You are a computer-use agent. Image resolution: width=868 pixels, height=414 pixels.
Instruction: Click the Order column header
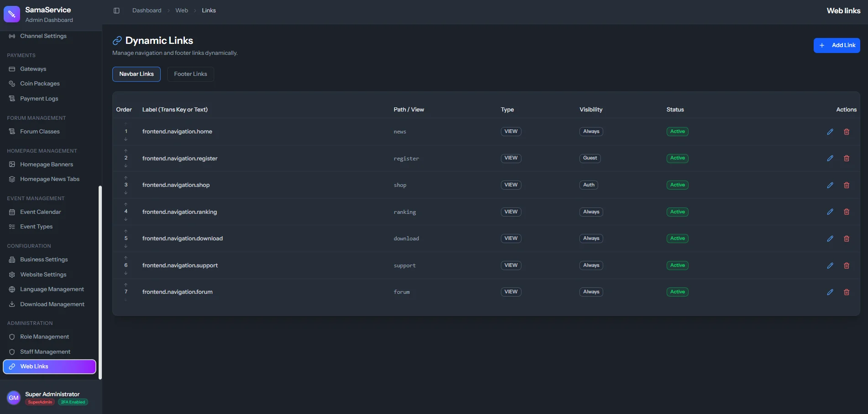pyautogui.click(x=124, y=110)
